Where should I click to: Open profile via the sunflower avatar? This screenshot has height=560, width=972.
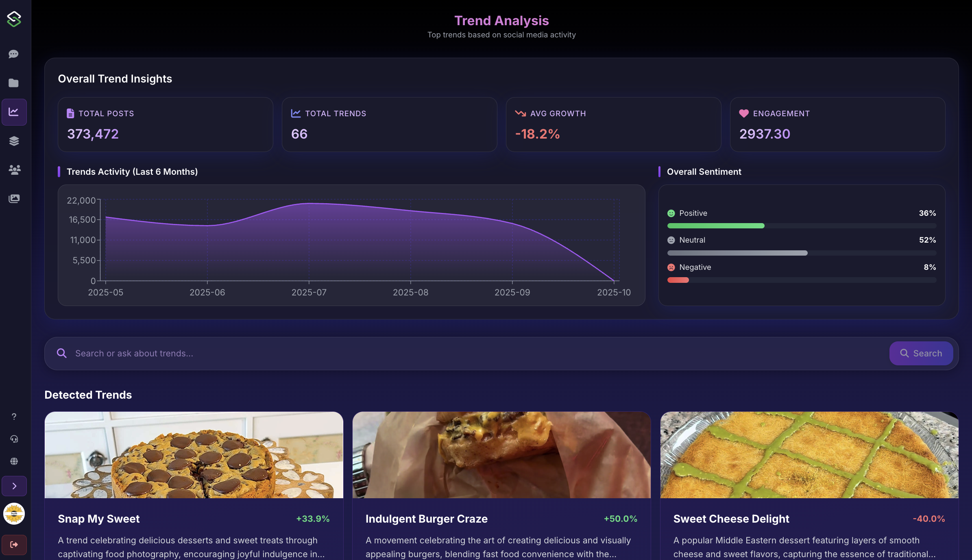click(14, 514)
